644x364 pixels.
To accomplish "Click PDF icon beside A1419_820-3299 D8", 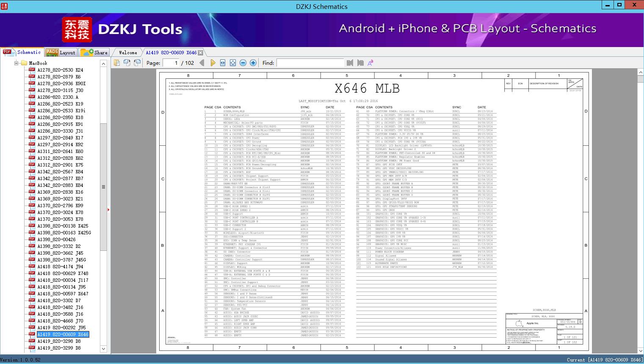I will [x=32, y=348].
